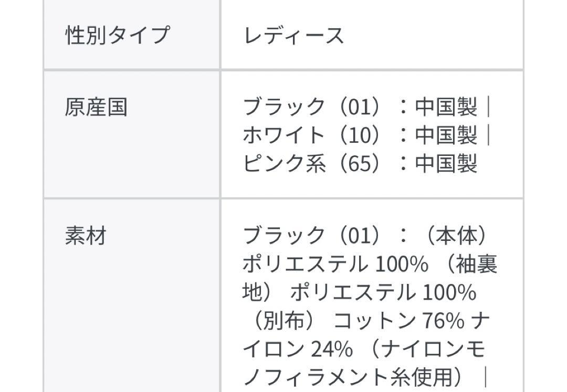This screenshot has height=392, width=567.
Task: Click the 中国製 text in the ブラック line
Action: pyautogui.click(x=446, y=107)
